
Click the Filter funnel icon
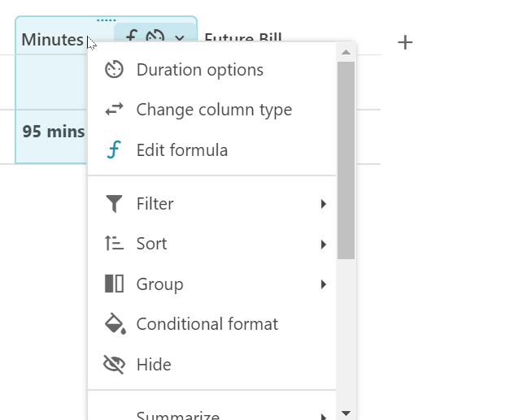pyautogui.click(x=115, y=204)
